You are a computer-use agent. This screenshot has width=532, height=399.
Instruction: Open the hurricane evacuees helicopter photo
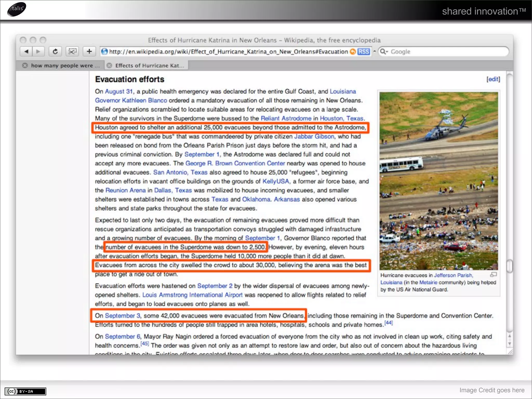[x=439, y=181]
